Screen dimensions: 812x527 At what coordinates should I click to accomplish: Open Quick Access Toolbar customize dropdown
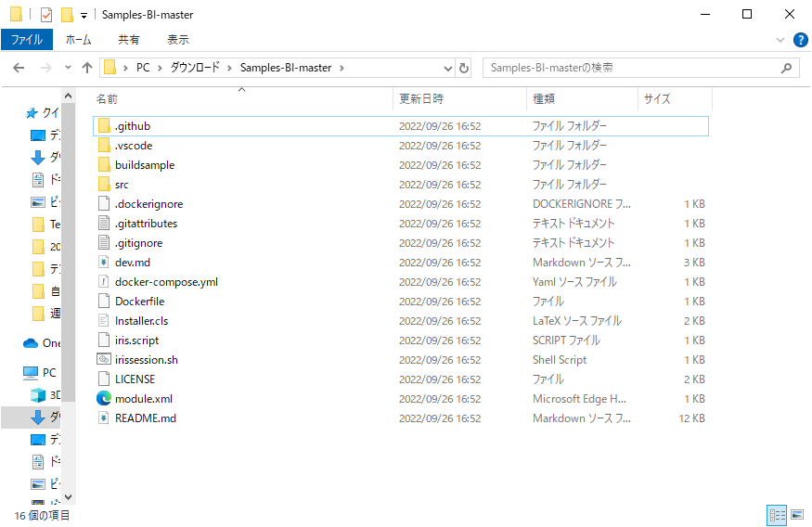point(84,15)
